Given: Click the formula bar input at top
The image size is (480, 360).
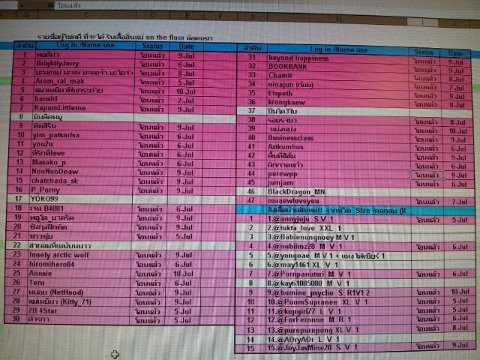Looking at the screenshot, I should point(267,5).
